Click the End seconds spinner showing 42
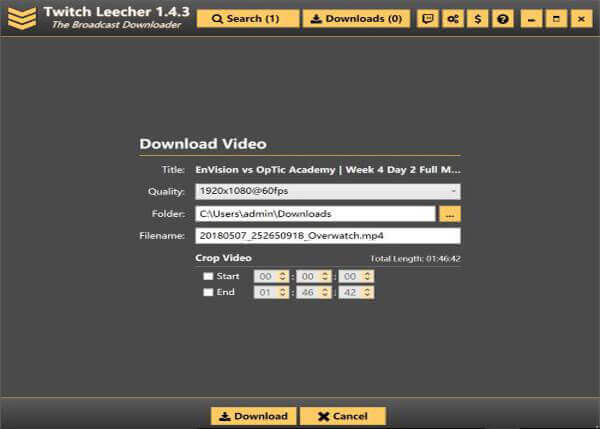The image size is (600, 429). point(356,292)
